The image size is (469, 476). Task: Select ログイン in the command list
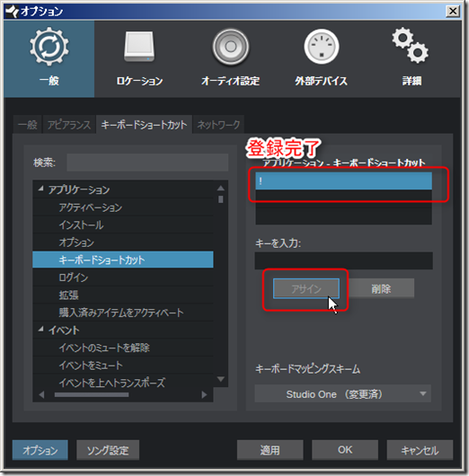point(123,278)
